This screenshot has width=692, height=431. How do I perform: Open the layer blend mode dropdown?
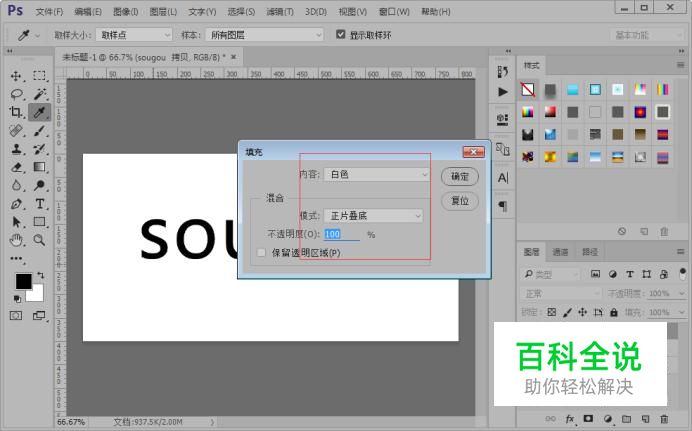(561, 293)
